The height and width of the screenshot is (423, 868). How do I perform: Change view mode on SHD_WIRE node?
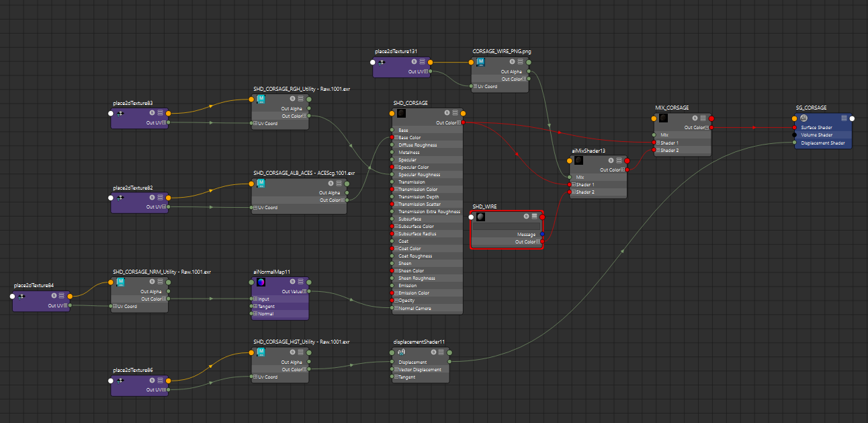pyautogui.click(x=534, y=217)
